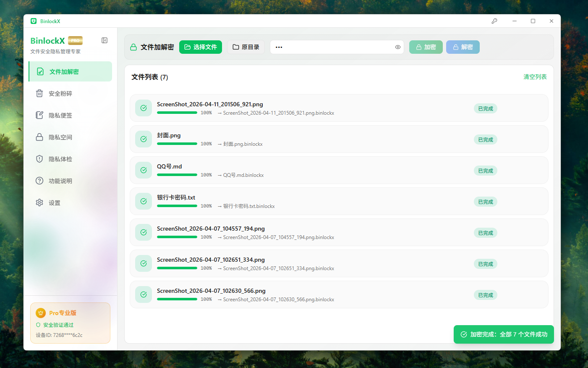Click the 解密 decrypt button

click(x=463, y=47)
